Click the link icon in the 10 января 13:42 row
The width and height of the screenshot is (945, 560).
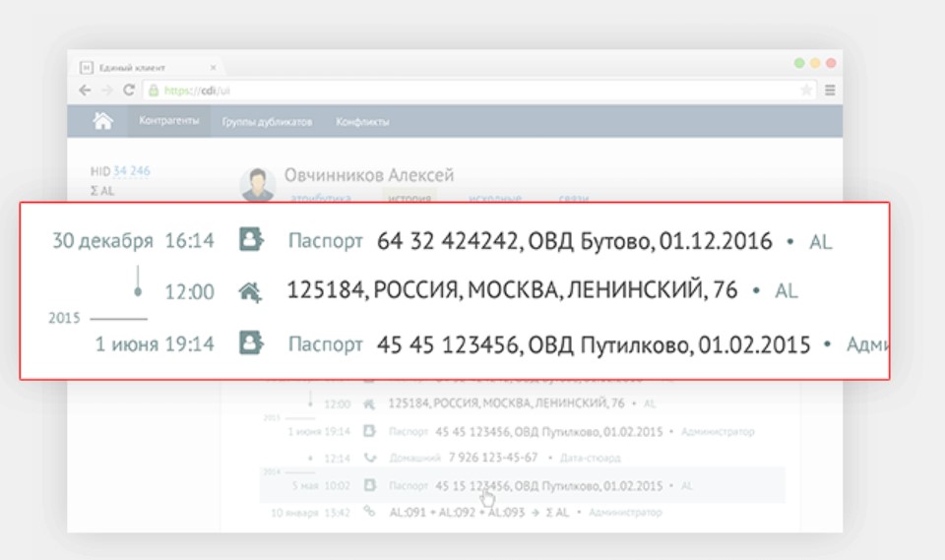pos(369,511)
